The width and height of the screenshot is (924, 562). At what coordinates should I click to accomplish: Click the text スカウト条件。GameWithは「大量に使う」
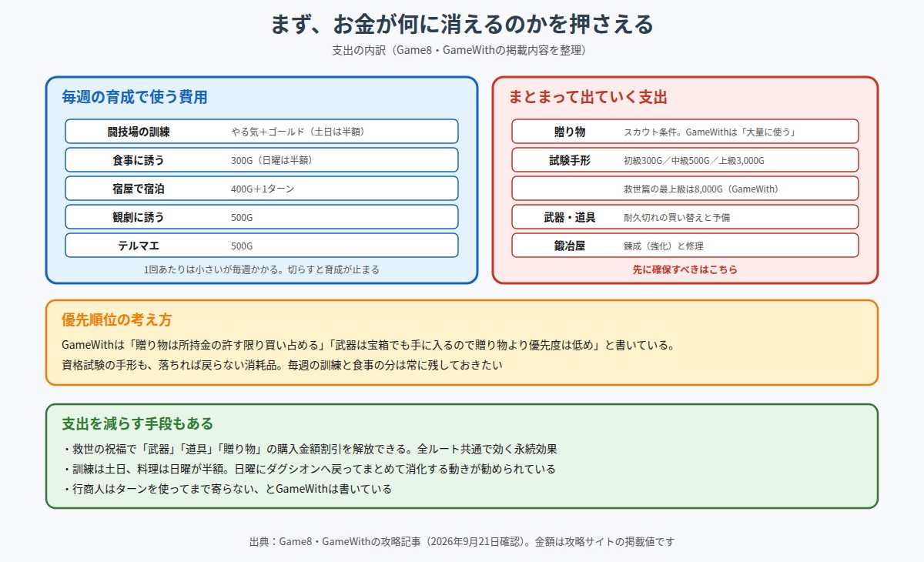tap(710, 132)
